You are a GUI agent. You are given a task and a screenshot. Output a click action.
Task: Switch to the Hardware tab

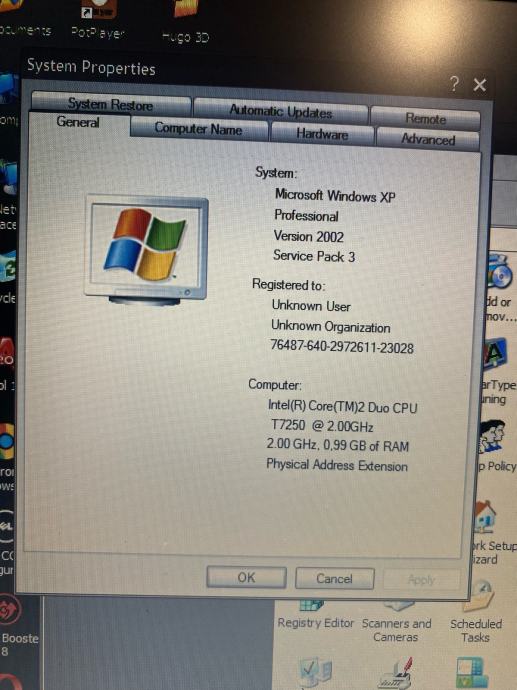tap(322, 134)
